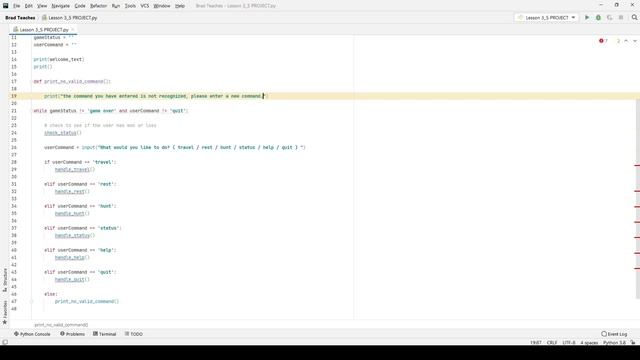
Task: Close the Lesson 3_5 PROJECT.py editor tab
Action: pos(73,29)
